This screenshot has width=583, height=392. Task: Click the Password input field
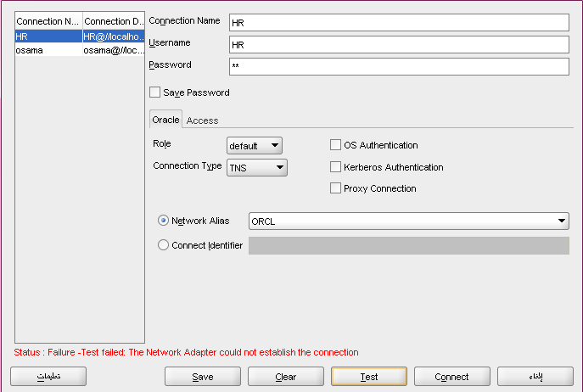point(398,66)
